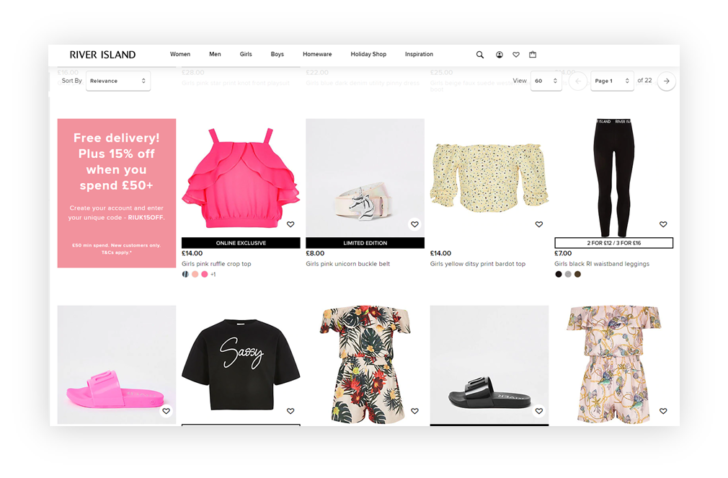Viewport: 728px width, 478px height.
Task: Open Girls black RI waistband leggings link
Action: click(602, 264)
